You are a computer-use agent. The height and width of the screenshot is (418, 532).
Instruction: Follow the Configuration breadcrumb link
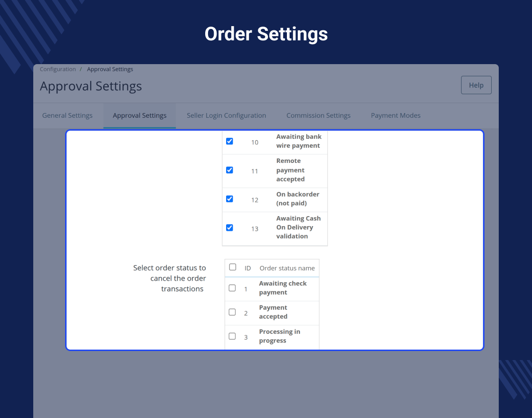point(57,69)
